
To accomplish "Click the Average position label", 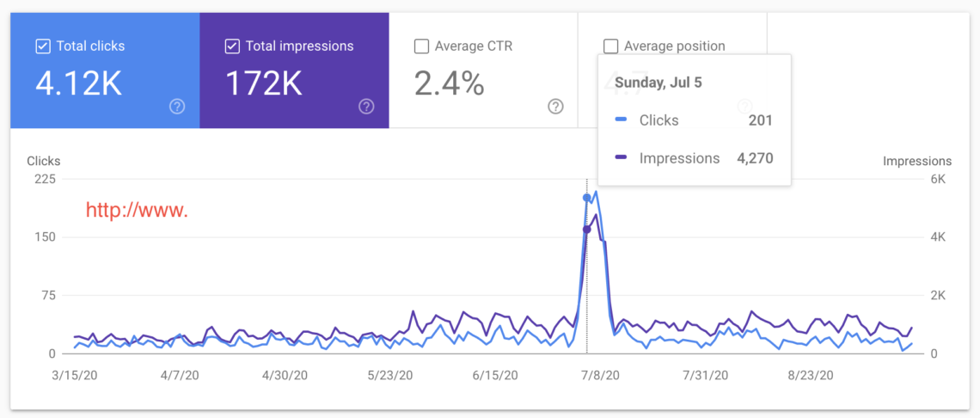I will (674, 46).
